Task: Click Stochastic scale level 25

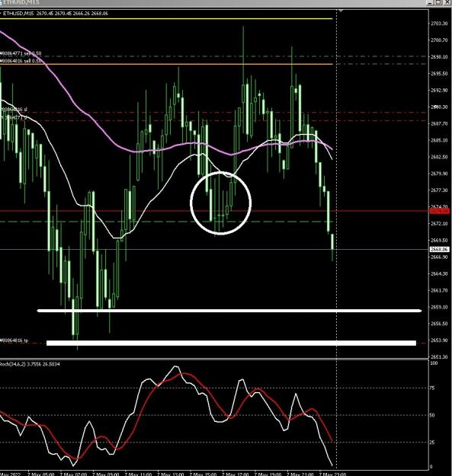Action: pos(432,442)
